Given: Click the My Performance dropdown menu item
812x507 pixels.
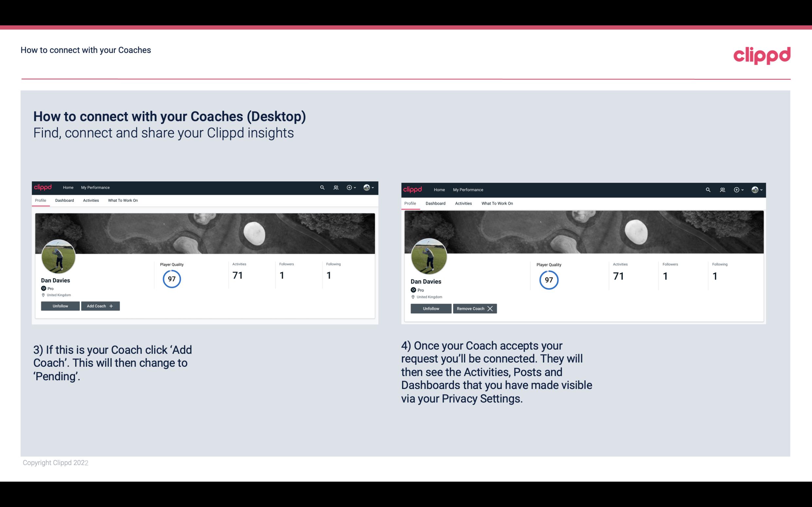Looking at the screenshot, I should [95, 188].
